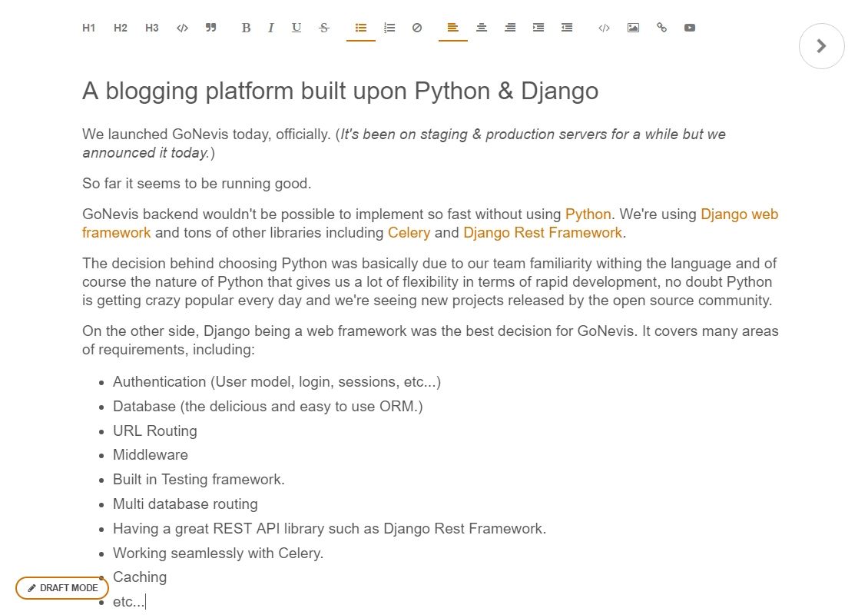868x615 pixels.
Task: Click the italic text 'announced it today.'
Action: (x=146, y=153)
